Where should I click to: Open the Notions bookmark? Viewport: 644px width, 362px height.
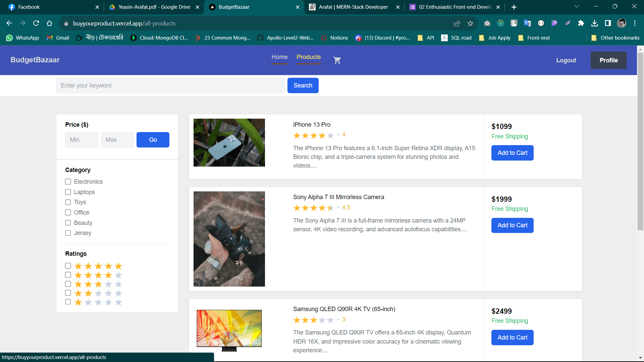point(334,38)
